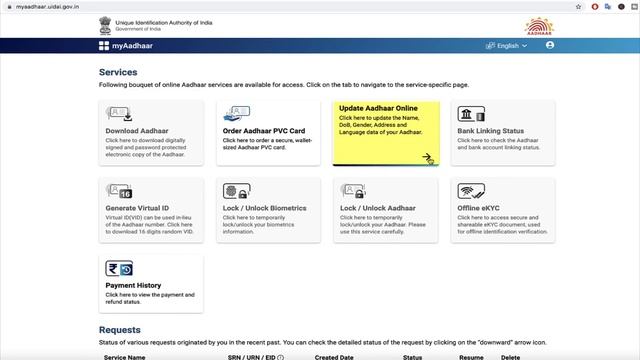Select the Download Aadhaar title

point(137,131)
